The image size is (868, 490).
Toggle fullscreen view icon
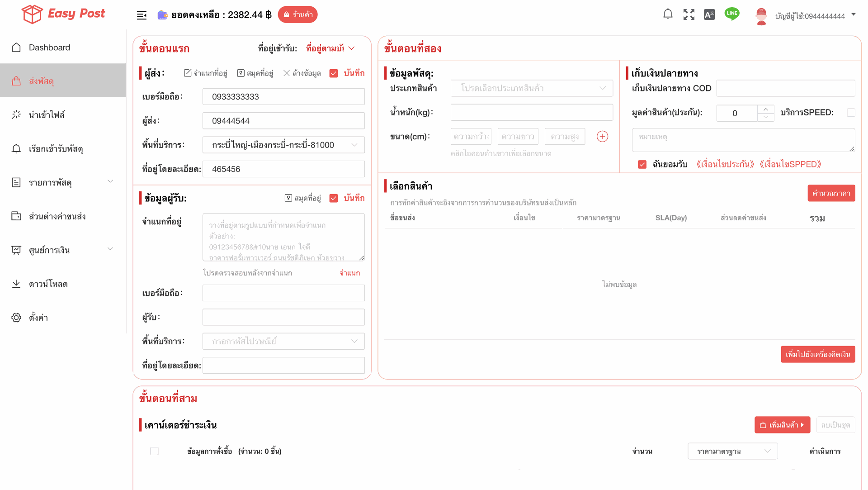pos(689,14)
